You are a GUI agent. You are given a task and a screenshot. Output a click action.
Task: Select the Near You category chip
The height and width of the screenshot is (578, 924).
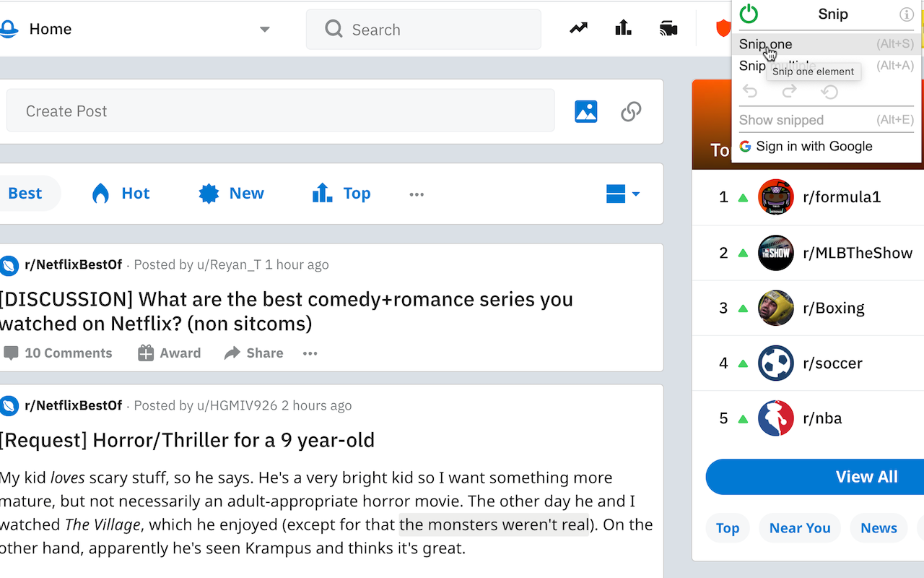pos(799,528)
